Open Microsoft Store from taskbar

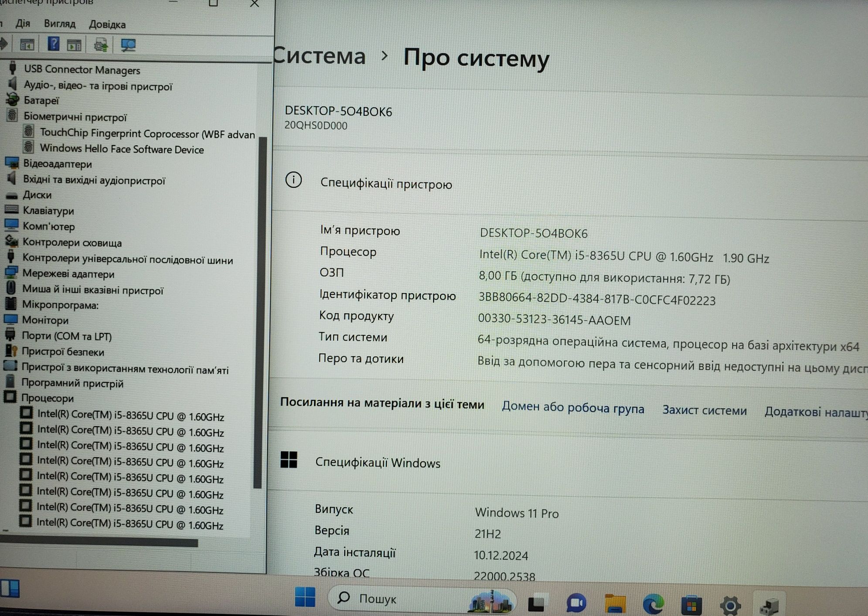(691, 605)
